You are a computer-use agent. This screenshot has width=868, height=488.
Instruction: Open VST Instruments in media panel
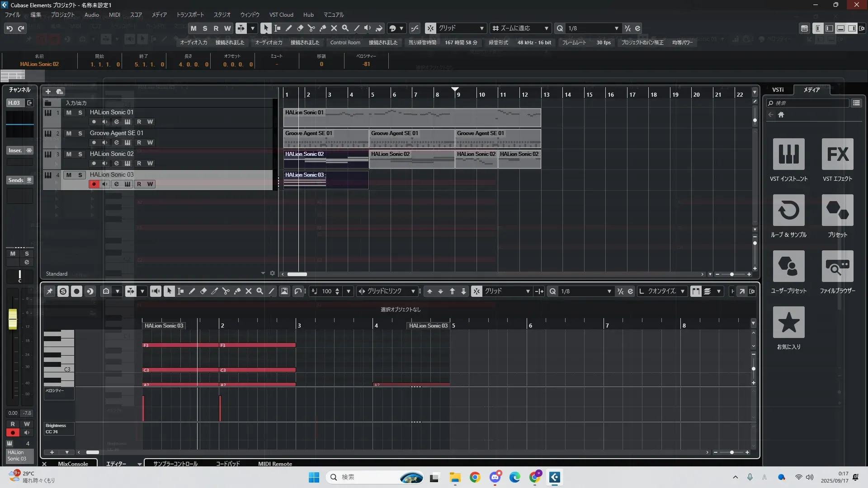coord(788,155)
